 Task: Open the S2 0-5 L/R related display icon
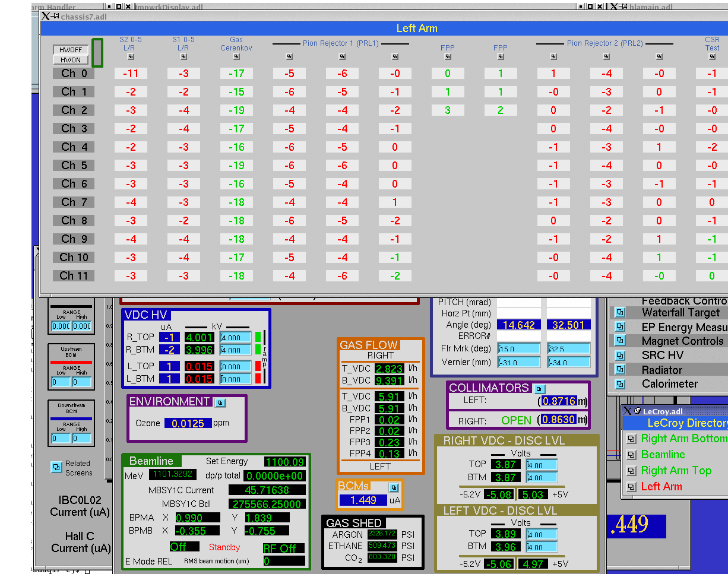[x=131, y=57]
